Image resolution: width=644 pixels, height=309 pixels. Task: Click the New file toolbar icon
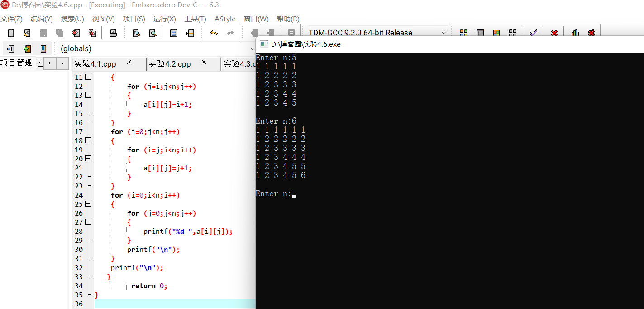pyautogui.click(x=11, y=33)
